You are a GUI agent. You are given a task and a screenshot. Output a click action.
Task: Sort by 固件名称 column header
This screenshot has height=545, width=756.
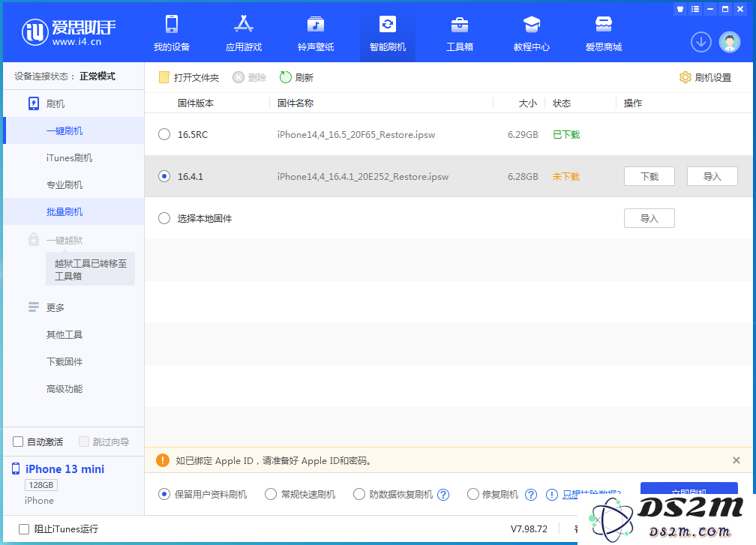tap(295, 103)
